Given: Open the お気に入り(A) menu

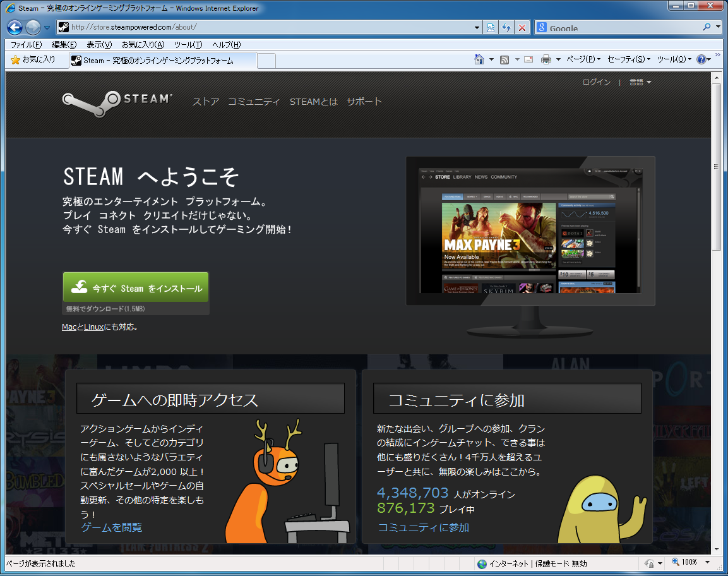Looking at the screenshot, I should point(143,45).
